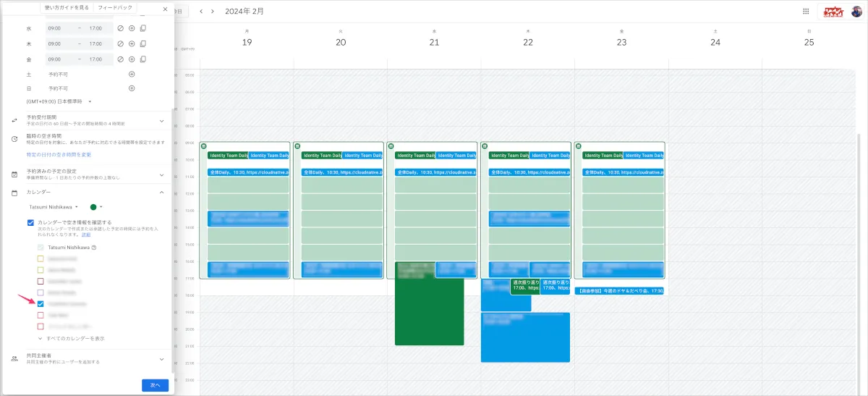This screenshot has width=868, height=396.
Task: Mark Friday (金) as unavailable
Action: pos(121,59)
